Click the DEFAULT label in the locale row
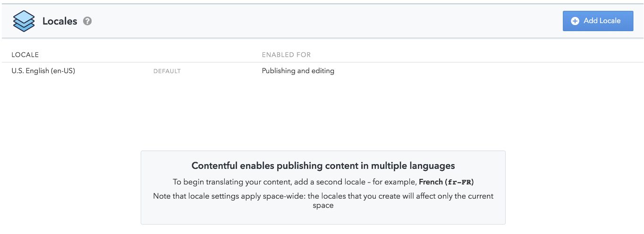 click(167, 71)
